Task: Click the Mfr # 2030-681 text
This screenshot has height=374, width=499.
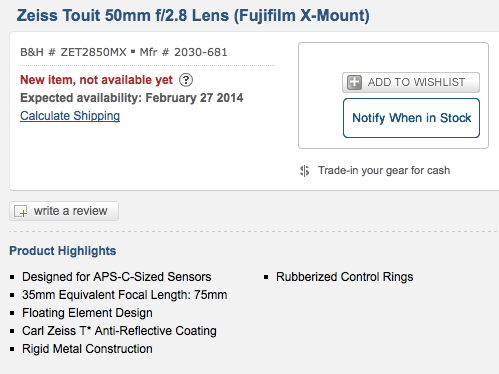Action: pyautogui.click(x=183, y=52)
